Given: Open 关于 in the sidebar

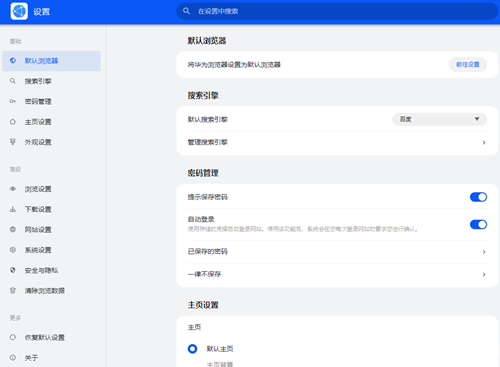Looking at the screenshot, I should coord(51,358).
